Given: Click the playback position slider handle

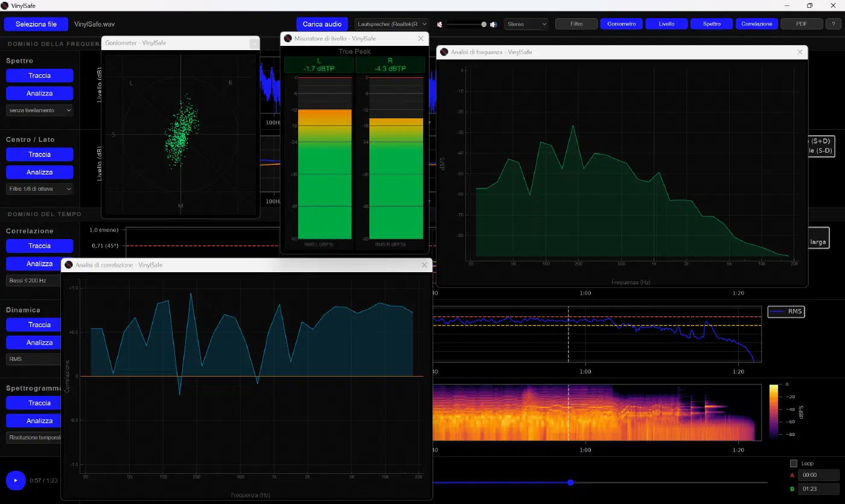Looking at the screenshot, I should click(x=570, y=482).
